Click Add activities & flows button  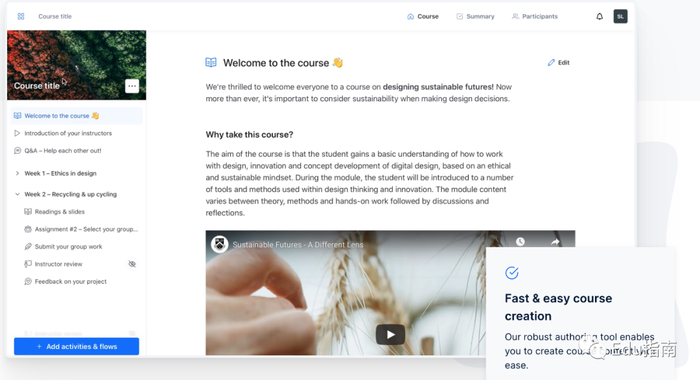pyautogui.click(x=76, y=347)
